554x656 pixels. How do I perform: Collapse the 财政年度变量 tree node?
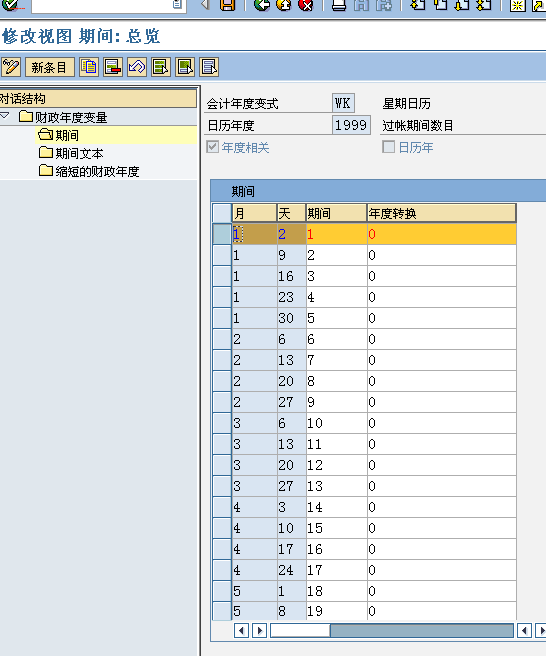tap(5, 115)
